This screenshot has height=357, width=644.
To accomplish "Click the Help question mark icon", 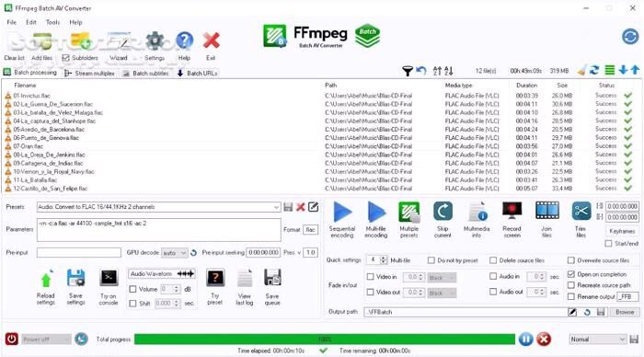I will click(x=184, y=40).
